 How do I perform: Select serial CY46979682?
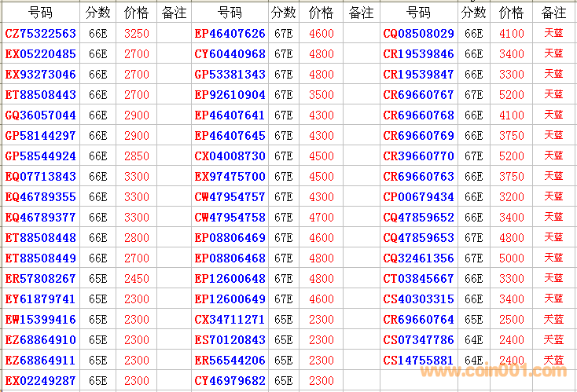(230, 381)
